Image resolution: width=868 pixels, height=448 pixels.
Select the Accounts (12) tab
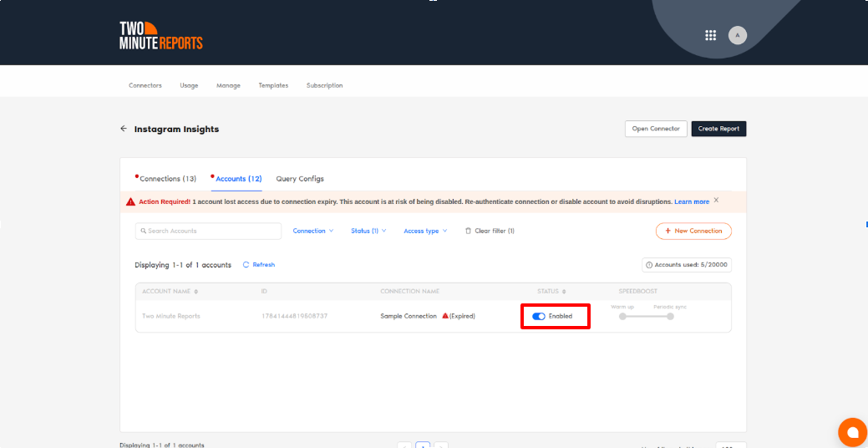click(x=238, y=179)
